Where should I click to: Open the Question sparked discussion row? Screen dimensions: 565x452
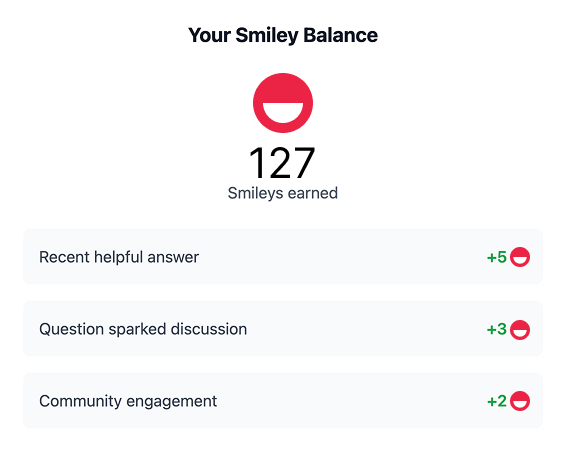[283, 329]
